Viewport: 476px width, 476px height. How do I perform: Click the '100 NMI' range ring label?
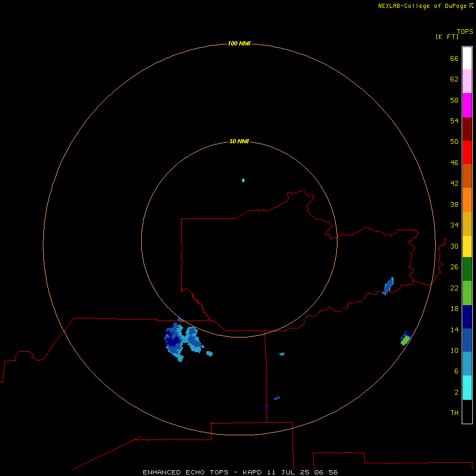[x=239, y=44]
